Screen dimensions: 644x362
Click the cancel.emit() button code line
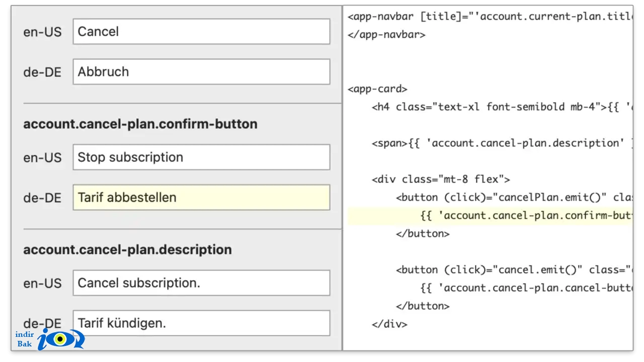tap(514, 270)
